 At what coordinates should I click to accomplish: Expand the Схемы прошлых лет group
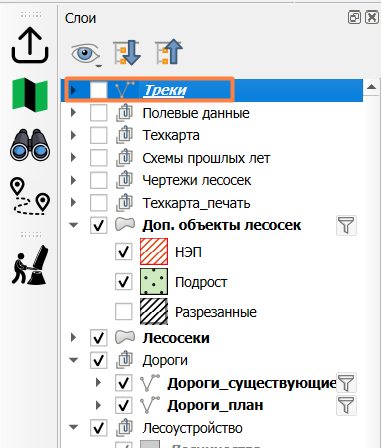[x=74, y=158]
